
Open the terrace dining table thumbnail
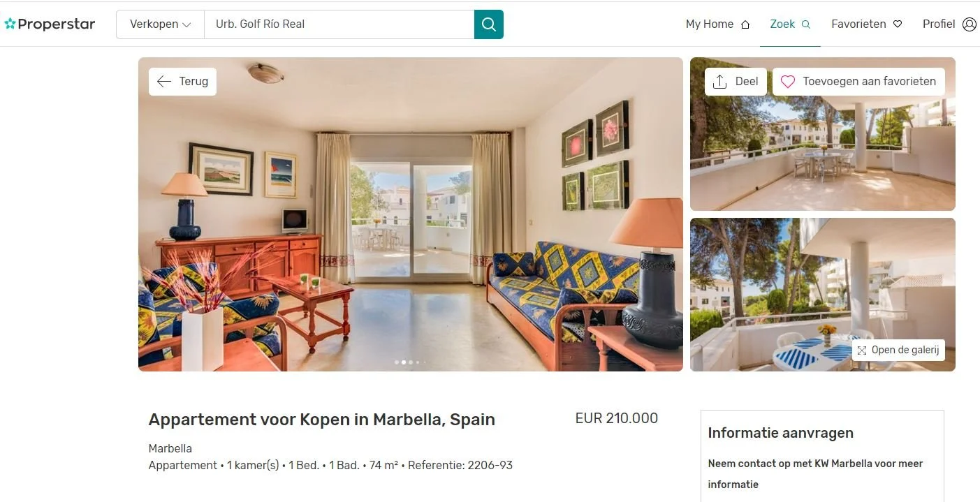coord(823,134)
